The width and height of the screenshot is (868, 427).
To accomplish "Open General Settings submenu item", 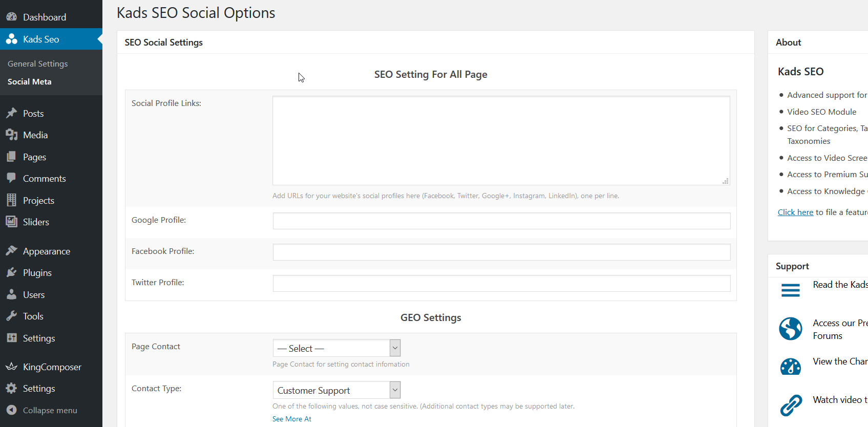I will [x=38, y=63].
